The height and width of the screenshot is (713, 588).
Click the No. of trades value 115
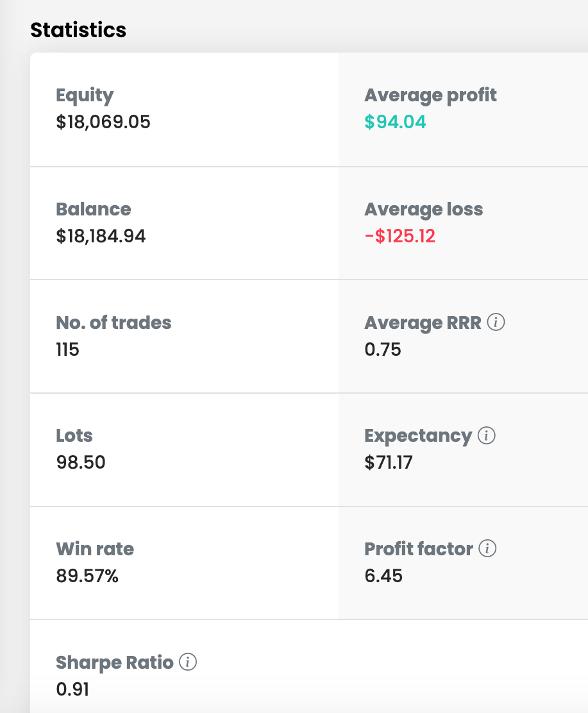pos(67,349)
